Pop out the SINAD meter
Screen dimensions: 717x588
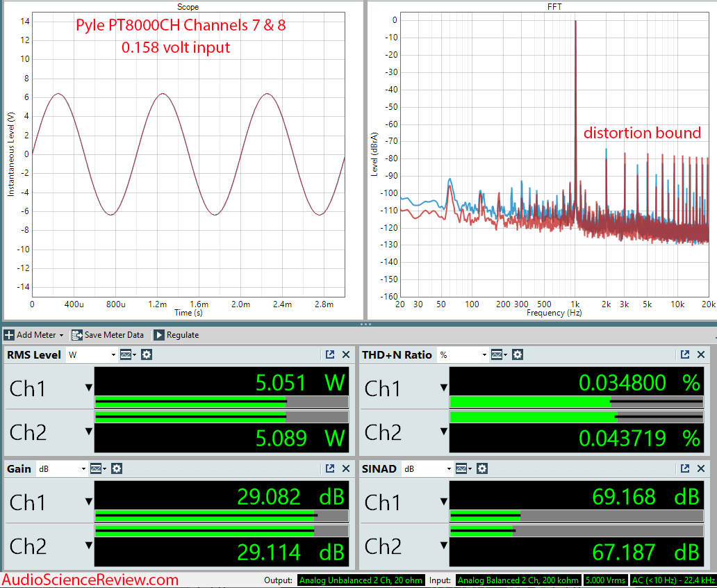tap(684, 468)
